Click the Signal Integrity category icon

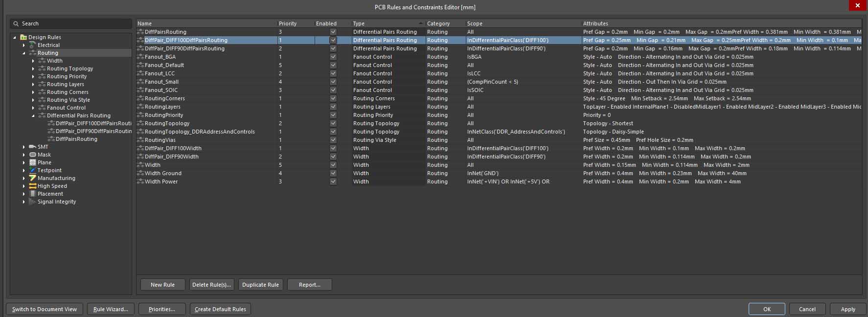(33, 202)
